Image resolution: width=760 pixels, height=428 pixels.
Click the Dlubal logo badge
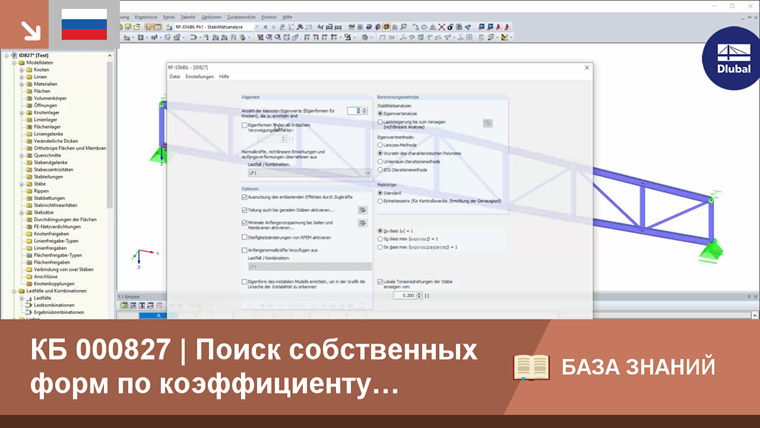point(733,59)
